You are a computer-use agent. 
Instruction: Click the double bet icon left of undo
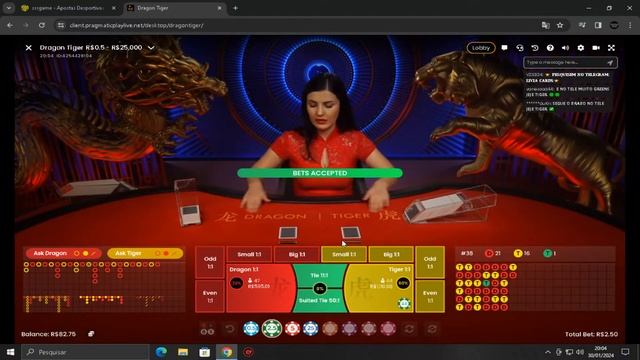pyautogui.click(x=207, y=329)
